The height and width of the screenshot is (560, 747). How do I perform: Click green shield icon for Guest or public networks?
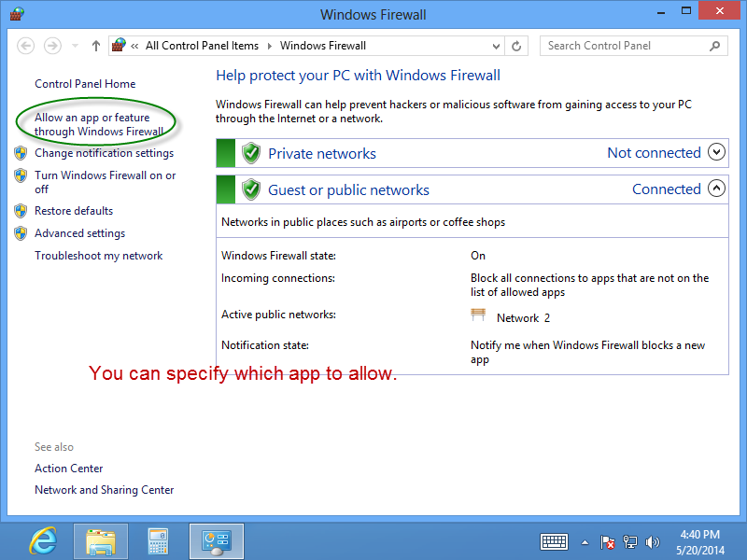pos(251,189)
